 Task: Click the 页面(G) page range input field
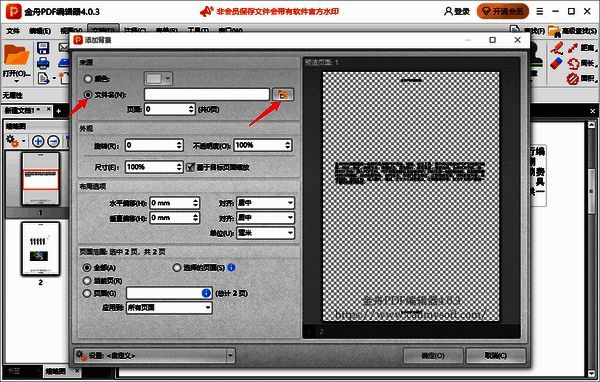168,293
